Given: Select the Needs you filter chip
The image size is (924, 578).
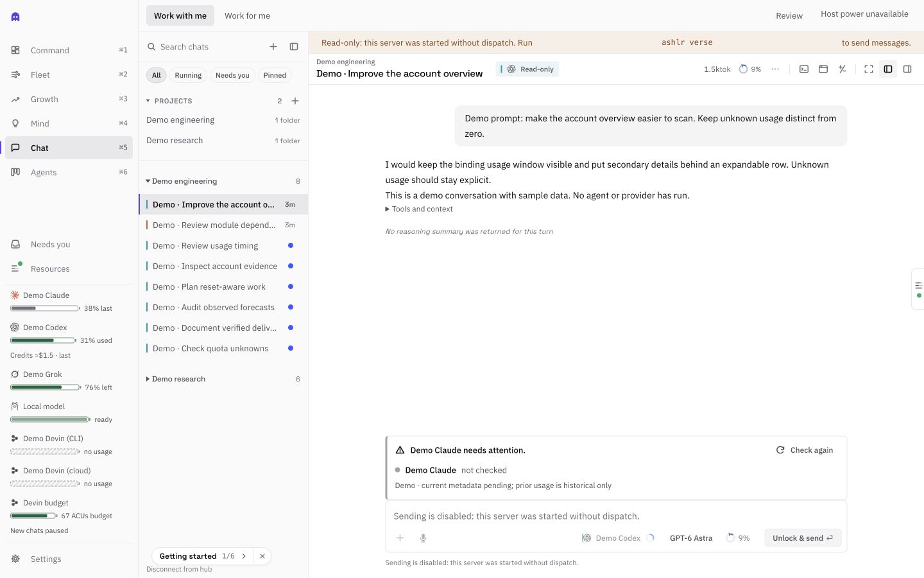Looking at the screenshot, I should click(232, 75).
